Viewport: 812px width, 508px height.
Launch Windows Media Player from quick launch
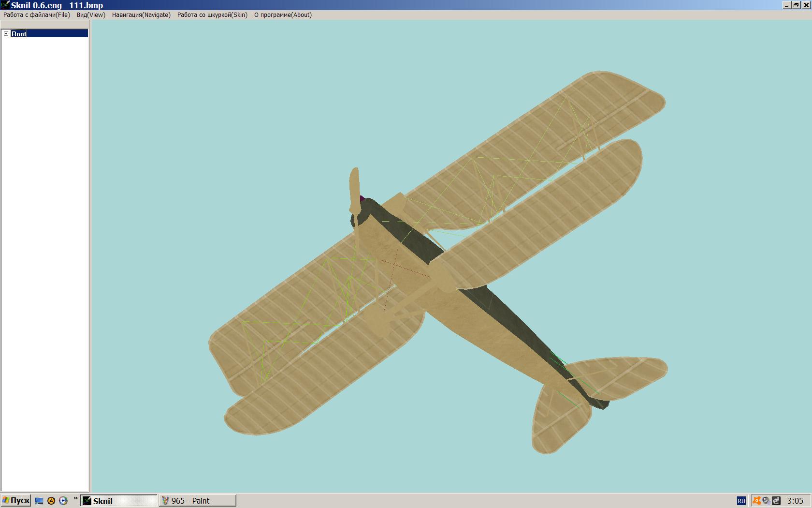point(63,501)
